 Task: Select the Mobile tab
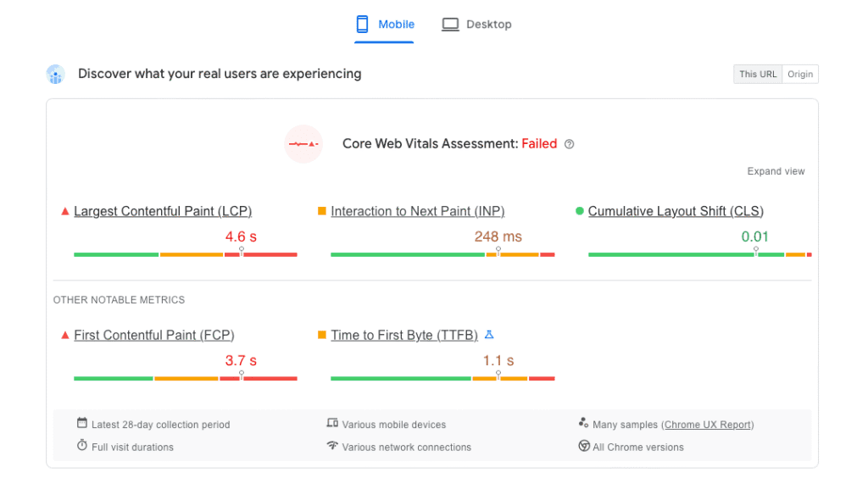[385, 25]
